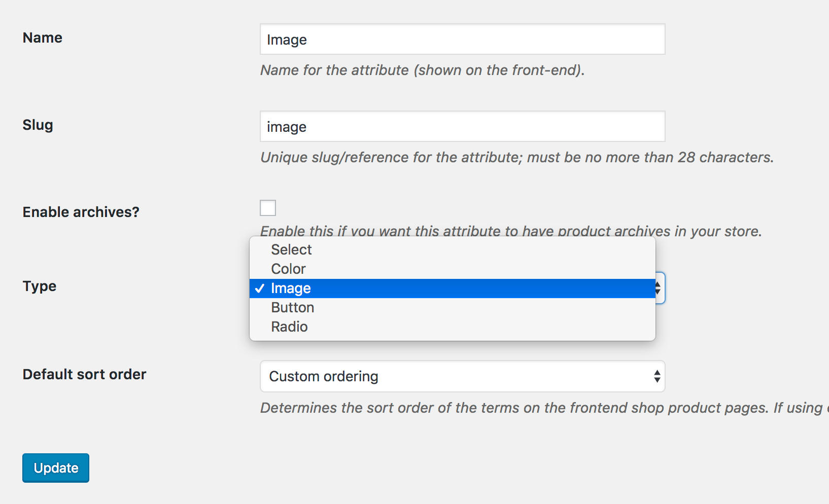
Task: Pick Radio as attribute type
Action: tap(289, 327)
